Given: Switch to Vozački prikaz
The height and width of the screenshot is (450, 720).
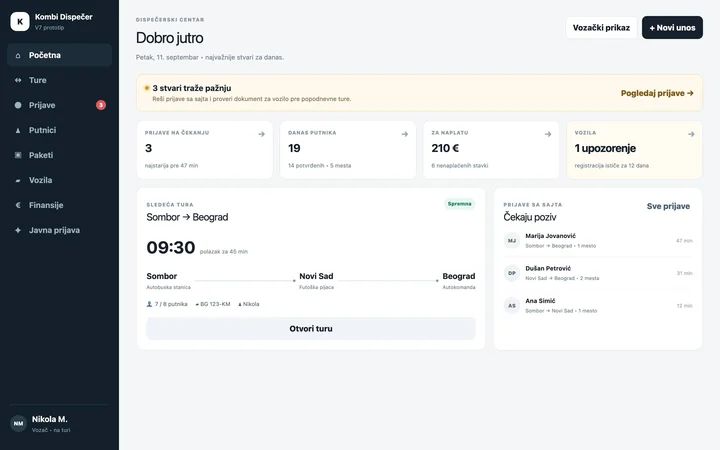Looking at the screenshot, I should pyautogui.click(x=601, y=28).
